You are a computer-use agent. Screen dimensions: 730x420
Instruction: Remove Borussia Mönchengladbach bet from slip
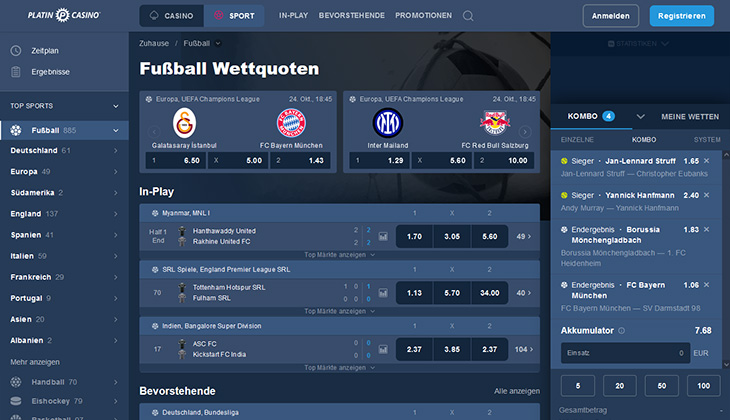(x=707, y=230)
